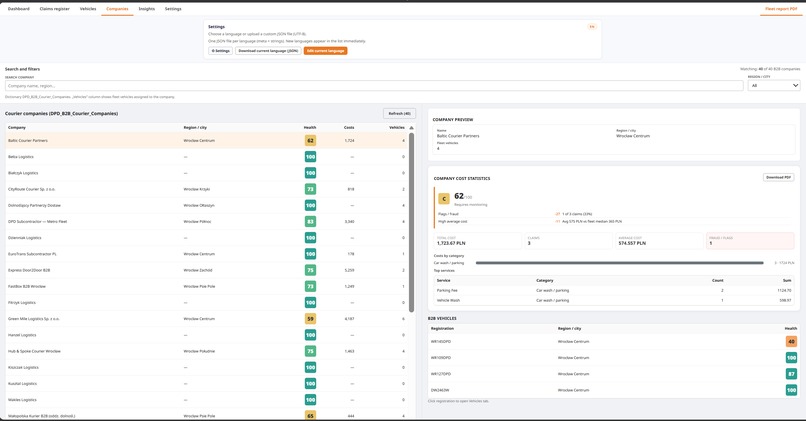Click health badge 73 for CityRoute Courier
Screen dimensions: 806x421
click(310, 189)
